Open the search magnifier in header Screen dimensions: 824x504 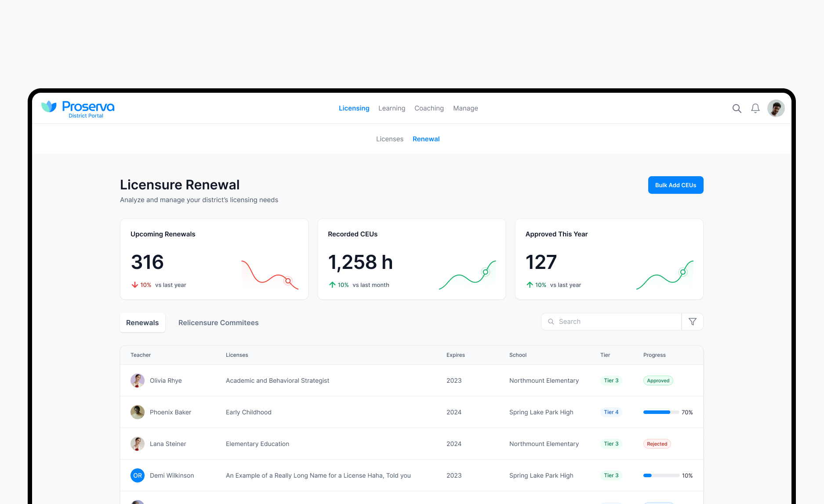point(737,109)
